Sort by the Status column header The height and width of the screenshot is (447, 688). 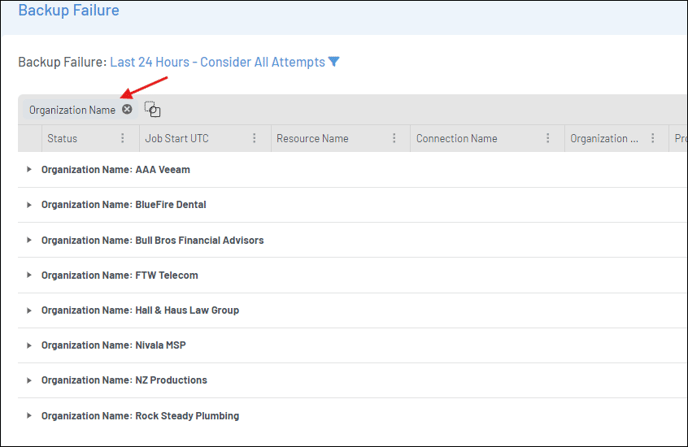coord(62,138)
